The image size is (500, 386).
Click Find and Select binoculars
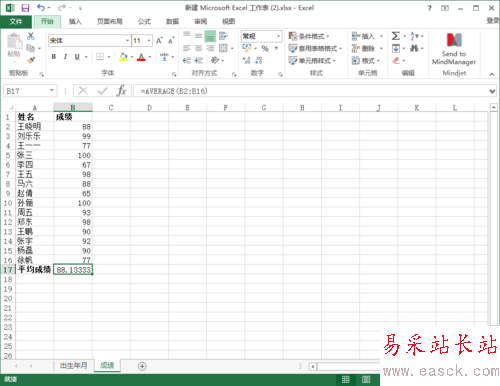[414, 48]
